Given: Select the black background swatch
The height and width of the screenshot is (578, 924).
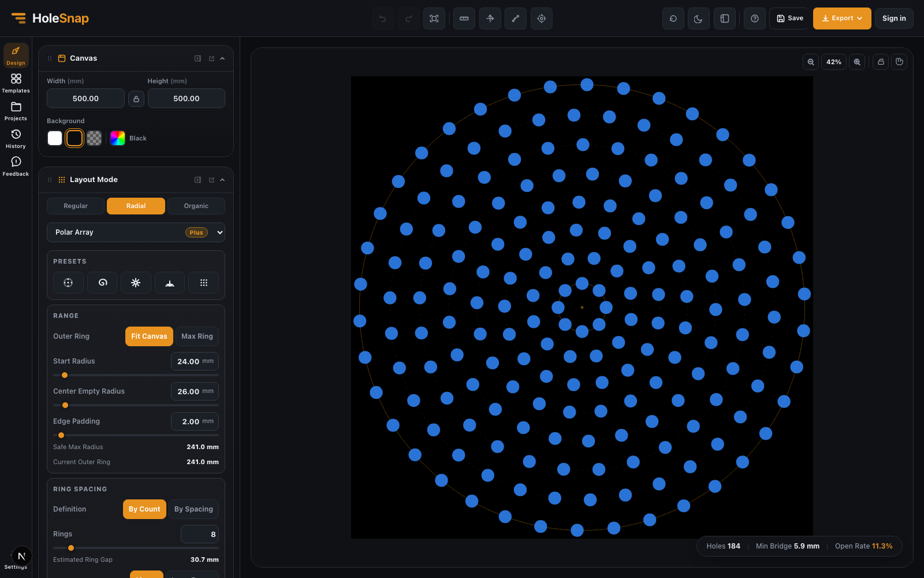Looking at the screenshot, I should pyautogui.click(x=74, y=138).
